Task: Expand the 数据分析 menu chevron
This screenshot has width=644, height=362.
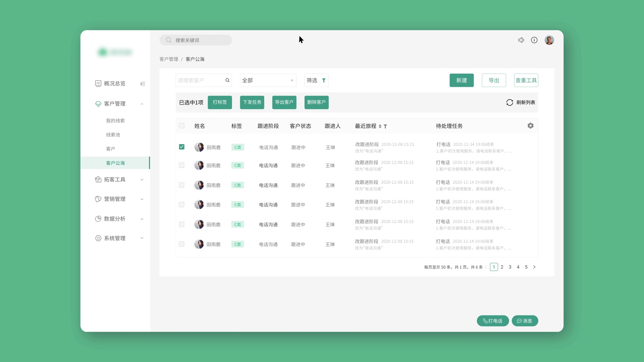Action: tap(142, 219)
